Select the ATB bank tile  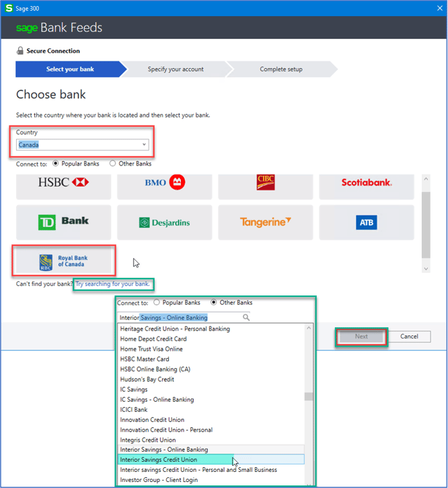coord(367,222)
